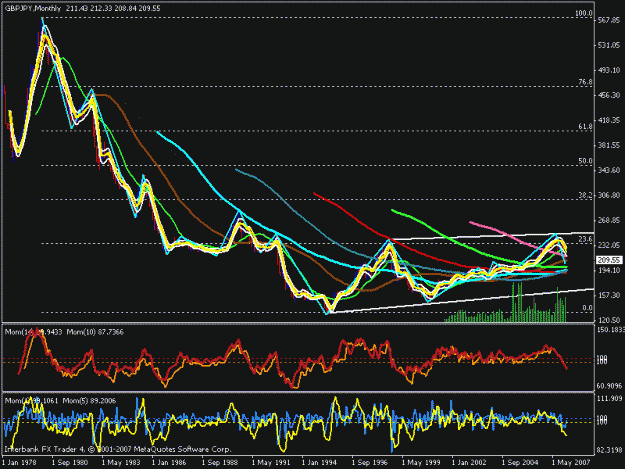Click the MetaQuotes Software Corp. copyright text
Image resolution: width=625 pixels, height=469 pixels.
point(182,449)
